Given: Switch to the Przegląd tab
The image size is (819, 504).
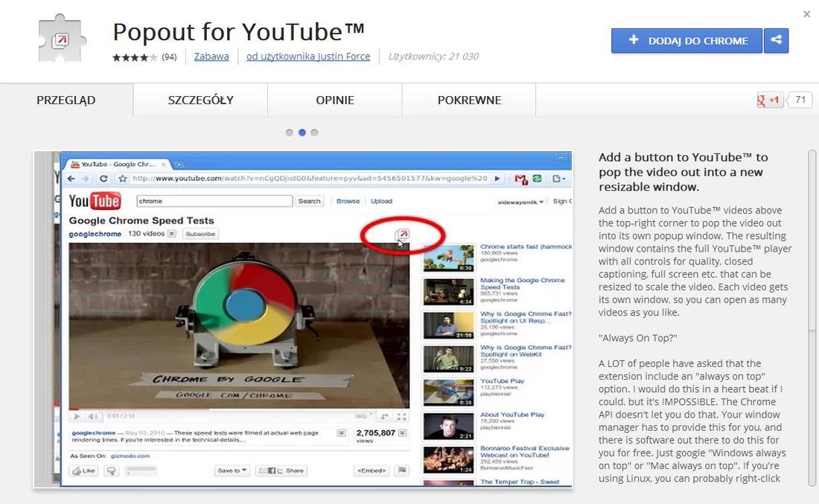Looking at the screenshot, I should click(x=66, y=100).
